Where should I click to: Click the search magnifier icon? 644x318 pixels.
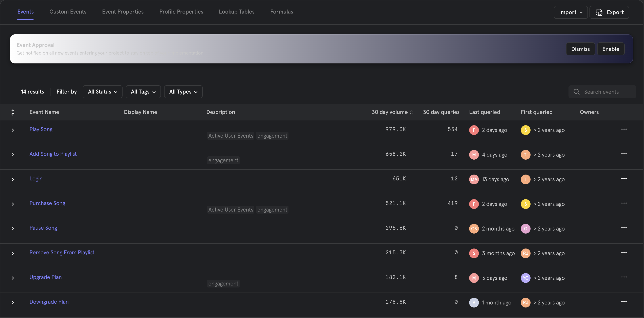pyautogui.click(x=576, y=92)
